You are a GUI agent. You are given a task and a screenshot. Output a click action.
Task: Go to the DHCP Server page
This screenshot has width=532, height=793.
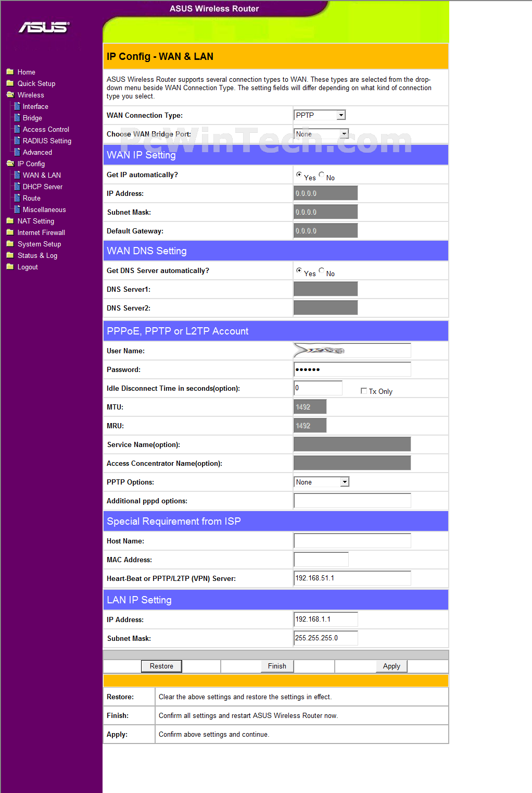click(43, 187)
